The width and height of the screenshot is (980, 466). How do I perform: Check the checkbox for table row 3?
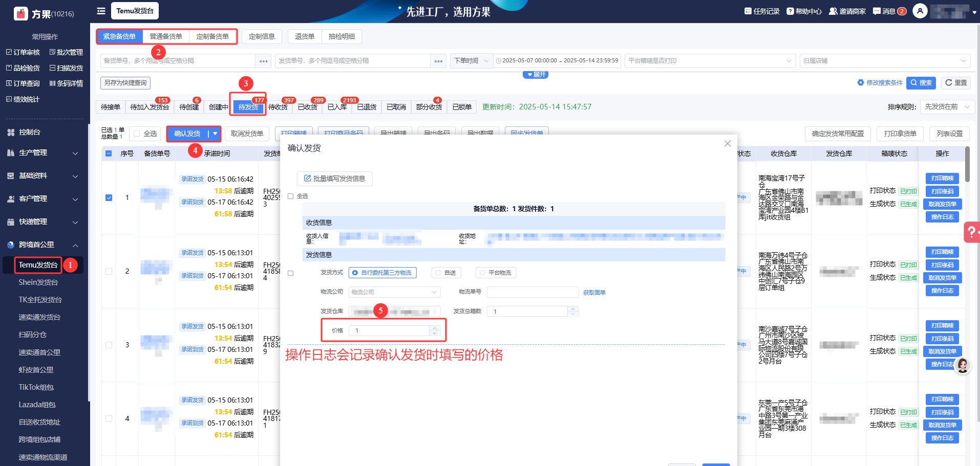(x=109, y=345)
